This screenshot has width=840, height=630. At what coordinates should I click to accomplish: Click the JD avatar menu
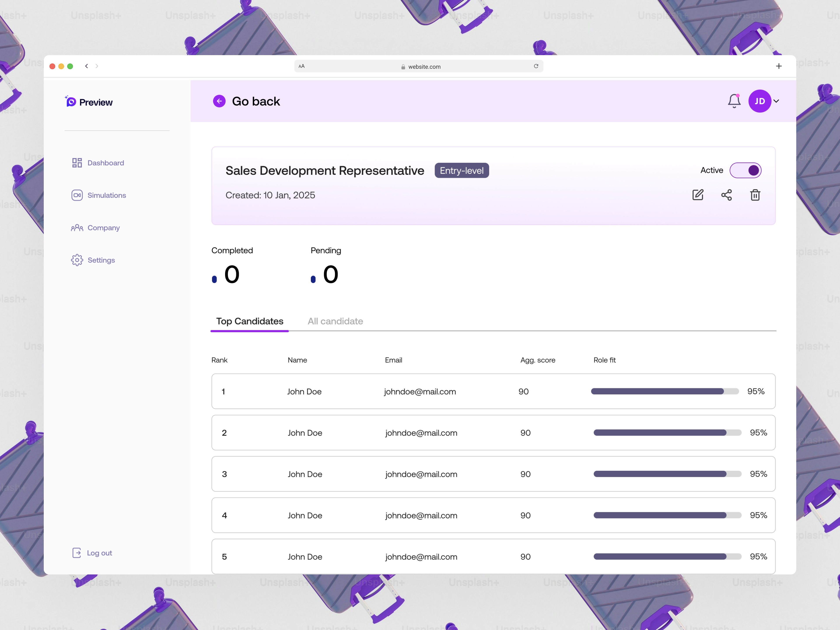[x=759, y=101]
